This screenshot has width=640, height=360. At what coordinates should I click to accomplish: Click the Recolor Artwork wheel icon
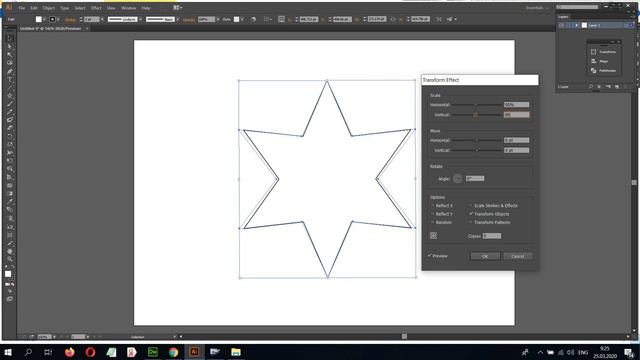[253, 19]
